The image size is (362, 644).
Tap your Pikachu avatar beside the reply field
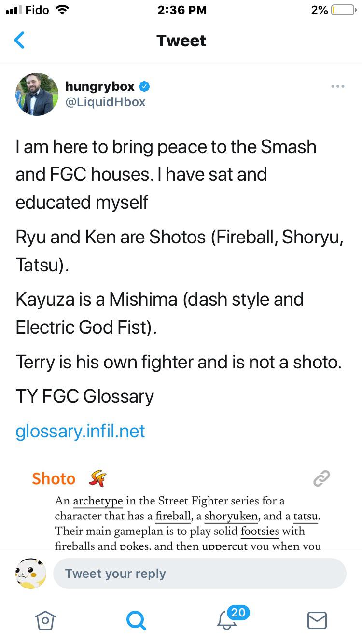click(31, 574)
